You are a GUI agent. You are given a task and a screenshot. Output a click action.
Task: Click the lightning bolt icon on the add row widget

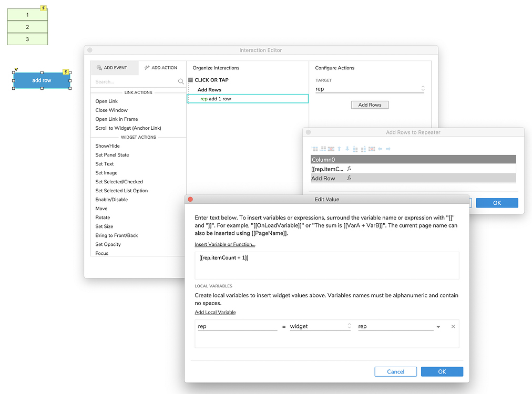coord(66,71)
